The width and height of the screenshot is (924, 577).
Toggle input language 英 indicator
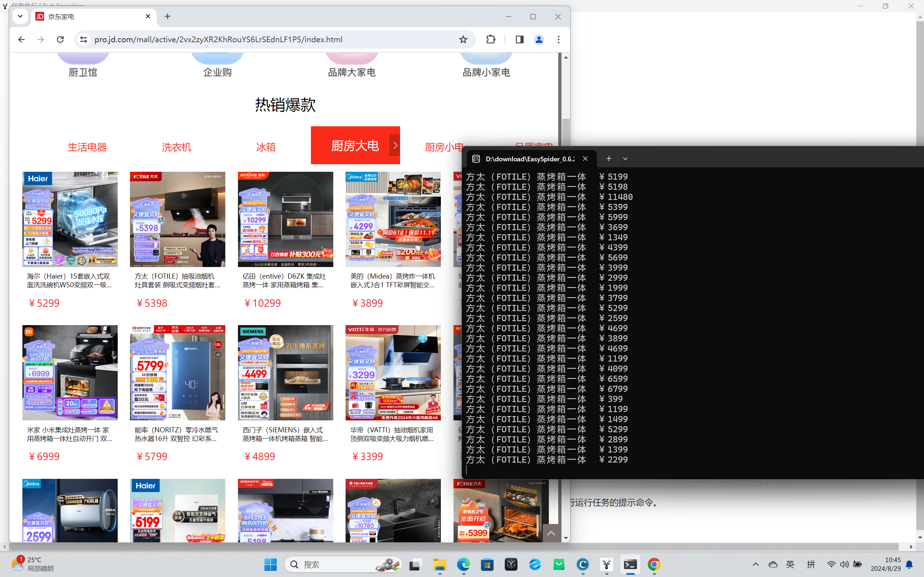coord(790,564)
